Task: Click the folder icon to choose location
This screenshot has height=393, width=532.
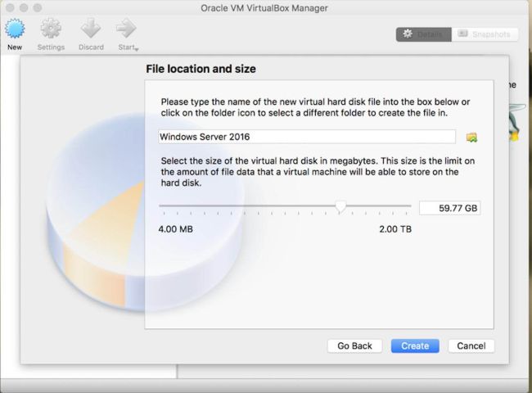Action: (x=471, y=137)
